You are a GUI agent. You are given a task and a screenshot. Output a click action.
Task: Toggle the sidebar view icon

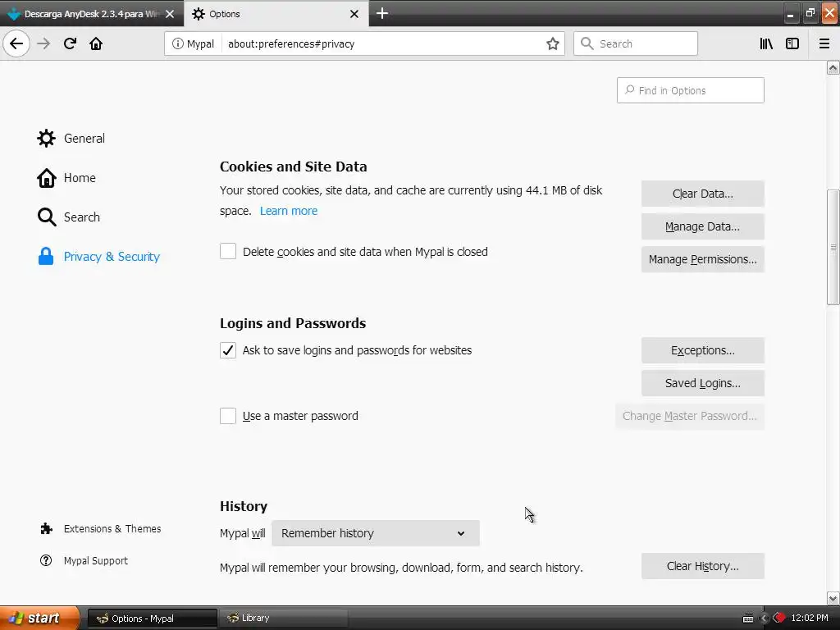pos(792,43)
